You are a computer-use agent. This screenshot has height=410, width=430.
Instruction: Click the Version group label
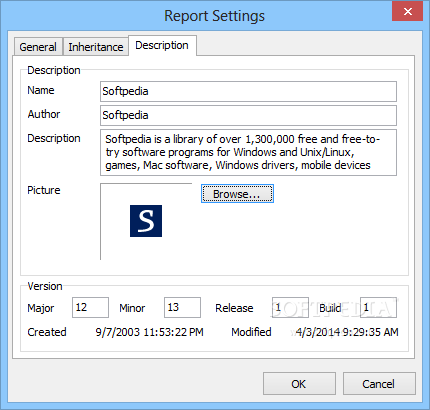[45, 286]
